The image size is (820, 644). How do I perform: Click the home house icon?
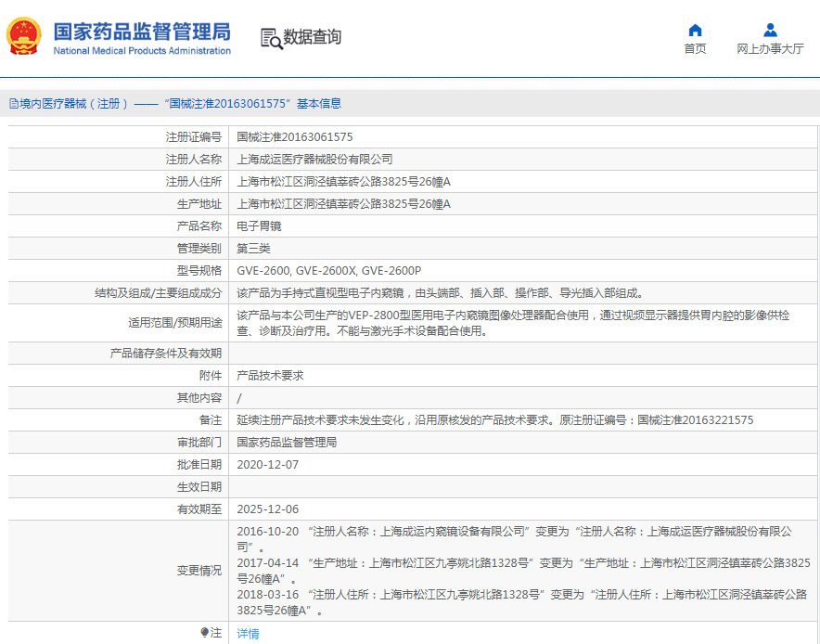click(x=695, y=30)
